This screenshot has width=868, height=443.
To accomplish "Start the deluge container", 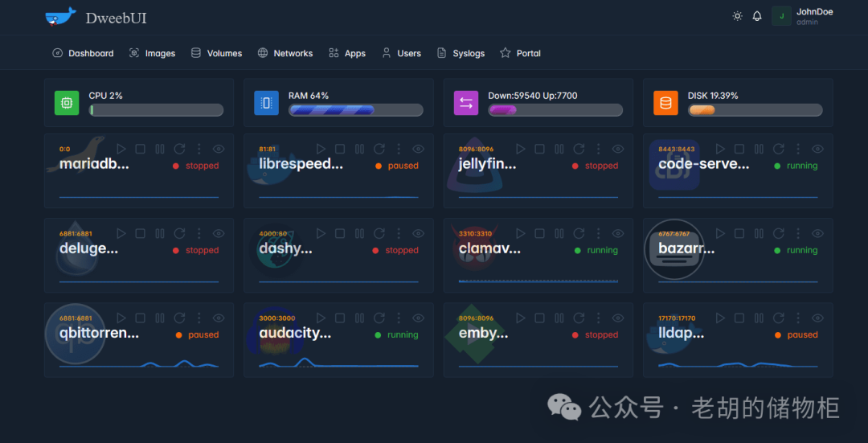I will point(121,234).
